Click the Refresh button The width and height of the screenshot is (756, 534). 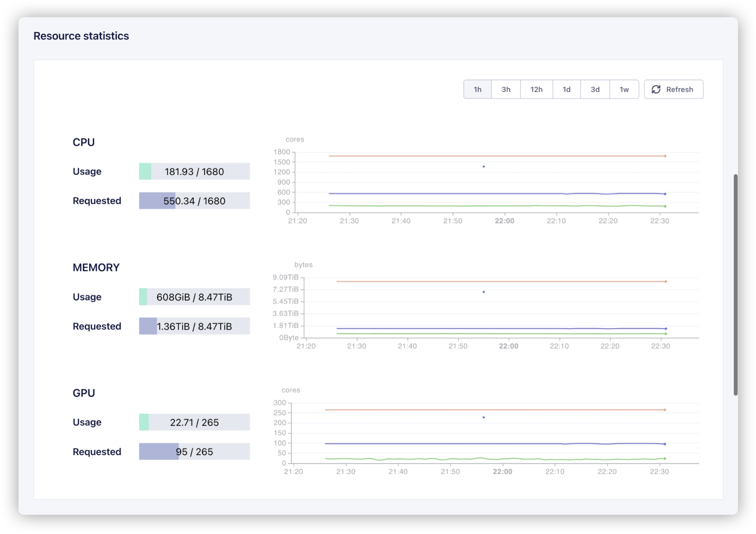[x=673, y=89]
